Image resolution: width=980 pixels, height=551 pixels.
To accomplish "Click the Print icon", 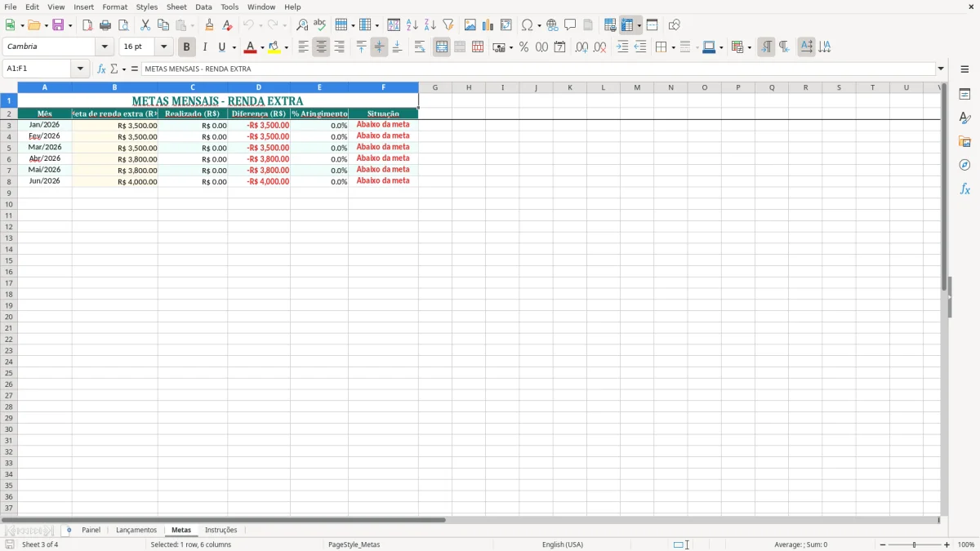I will point(105,25).
